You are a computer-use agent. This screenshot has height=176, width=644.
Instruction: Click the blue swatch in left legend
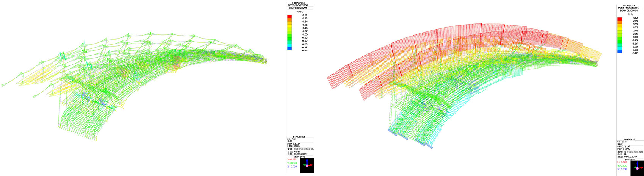tap(289, 49)
